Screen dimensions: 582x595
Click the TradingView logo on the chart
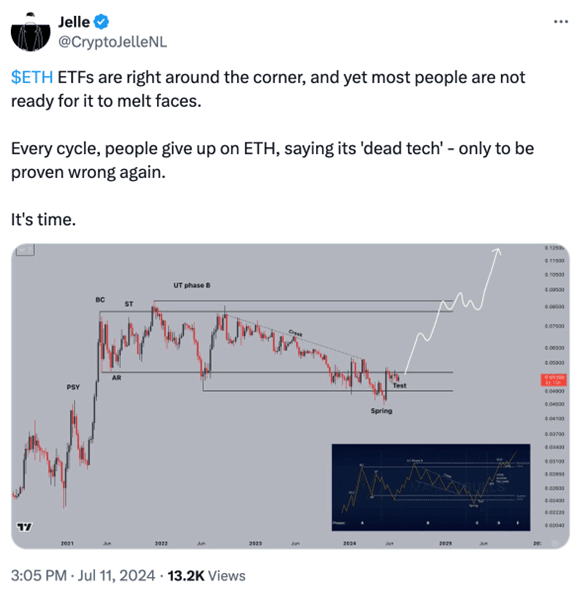tap(25, 527)
